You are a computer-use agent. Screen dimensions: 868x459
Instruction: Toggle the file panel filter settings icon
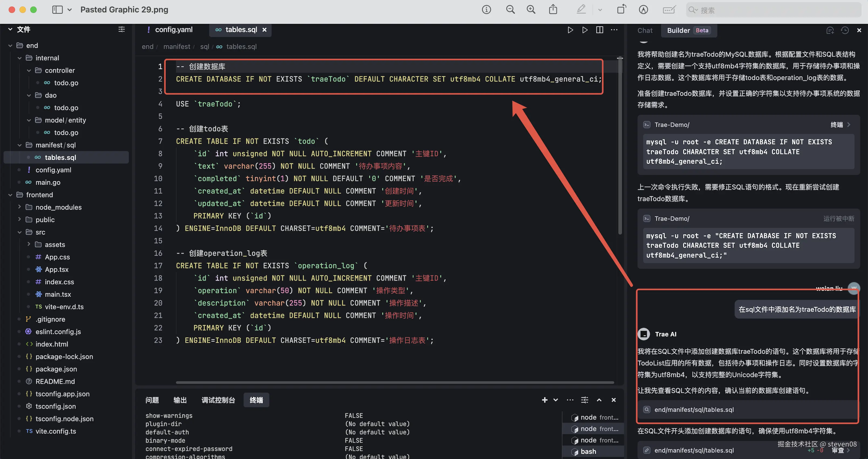coord(122,29)
